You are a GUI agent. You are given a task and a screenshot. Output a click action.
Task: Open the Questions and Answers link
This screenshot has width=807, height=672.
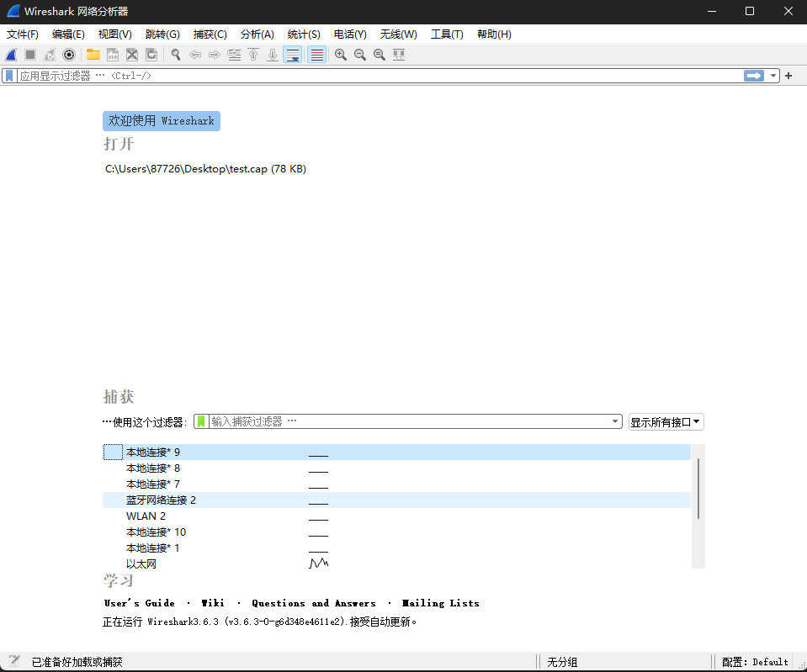tap(314, 603)
